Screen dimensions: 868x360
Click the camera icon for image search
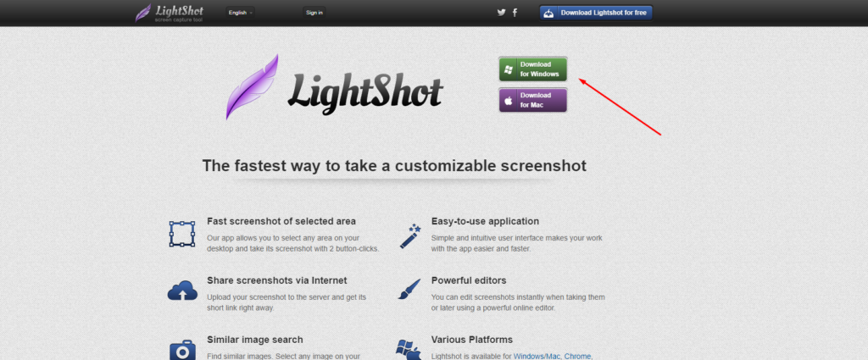pyautogui.click(x=182, y=350)
